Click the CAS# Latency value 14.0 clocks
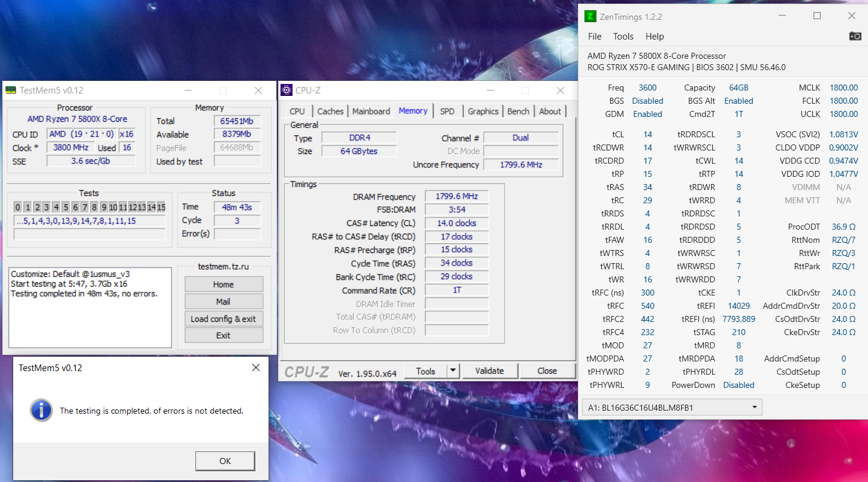Image resolution: width=868 pixels, height=482 pixels. [457, 223]
